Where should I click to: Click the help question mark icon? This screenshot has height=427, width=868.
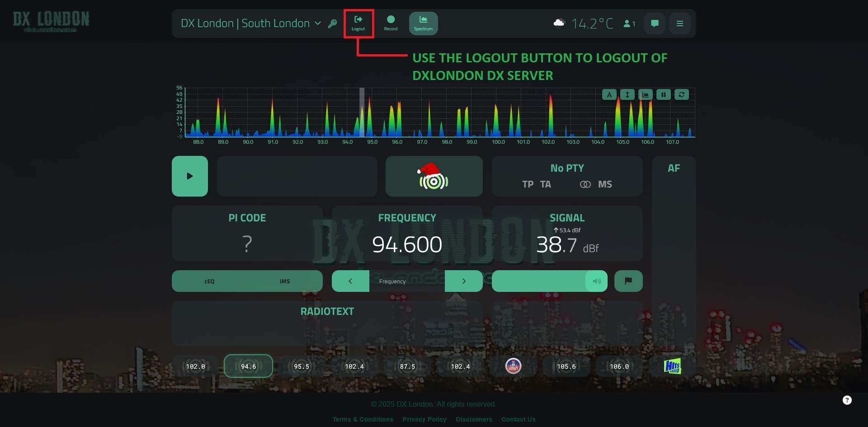point(847,400)
